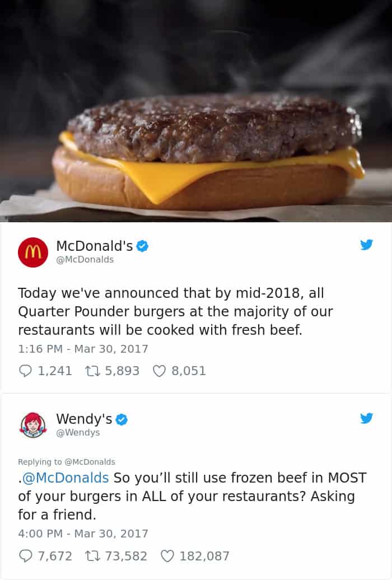Click McDonald's blue verified badge
Viewport: 392px width, 580px height.
click(142, 246)
